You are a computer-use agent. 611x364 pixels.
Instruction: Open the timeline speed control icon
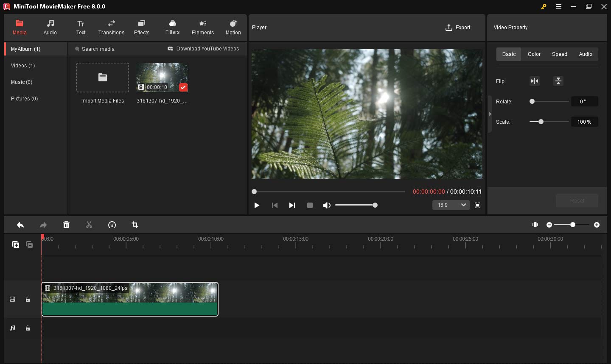point(112,225)
